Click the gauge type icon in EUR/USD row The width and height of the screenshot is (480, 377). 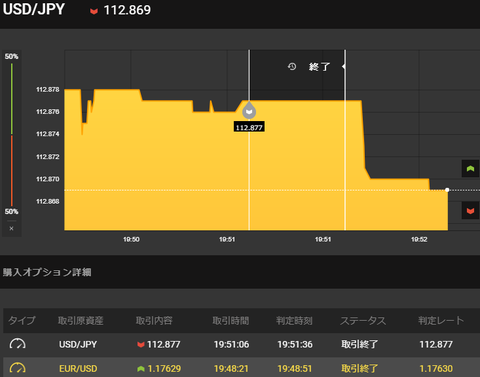click(x=17, y=368)
